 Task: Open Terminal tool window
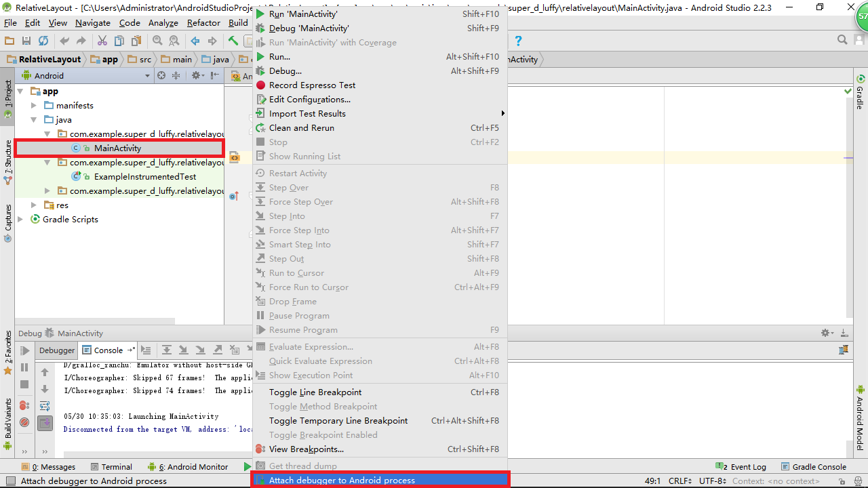point(111,467)
